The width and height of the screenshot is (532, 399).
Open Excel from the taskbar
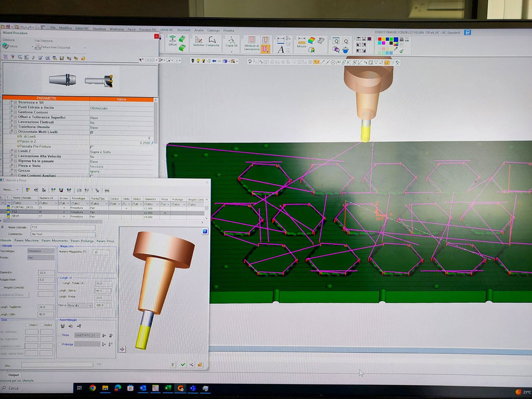point(168,388)
